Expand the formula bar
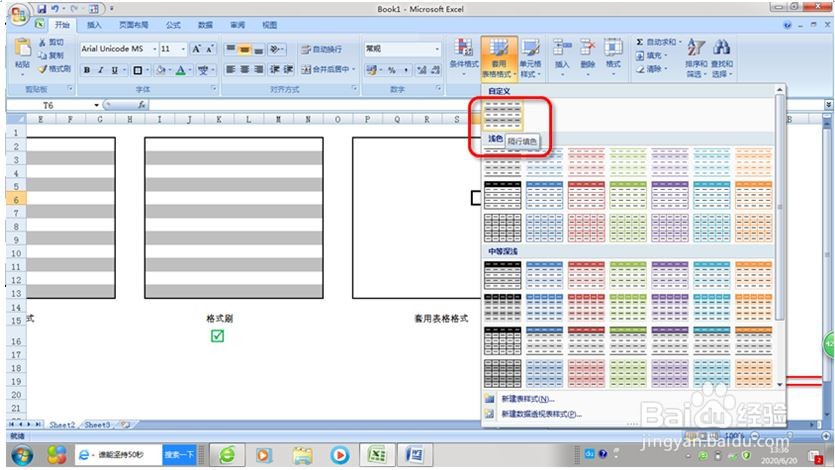Image resolution: width=835 pixels, height=470 pixels. pos(828,105)
